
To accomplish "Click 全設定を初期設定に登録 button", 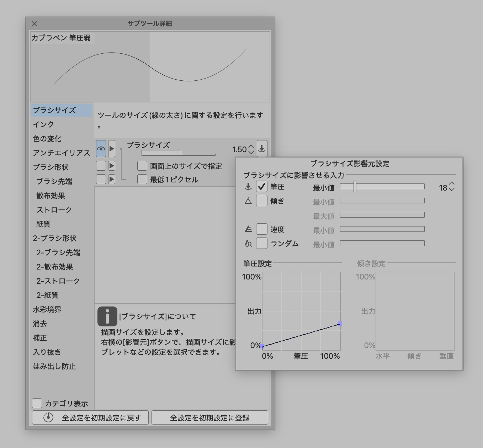I will pos(209,418).
